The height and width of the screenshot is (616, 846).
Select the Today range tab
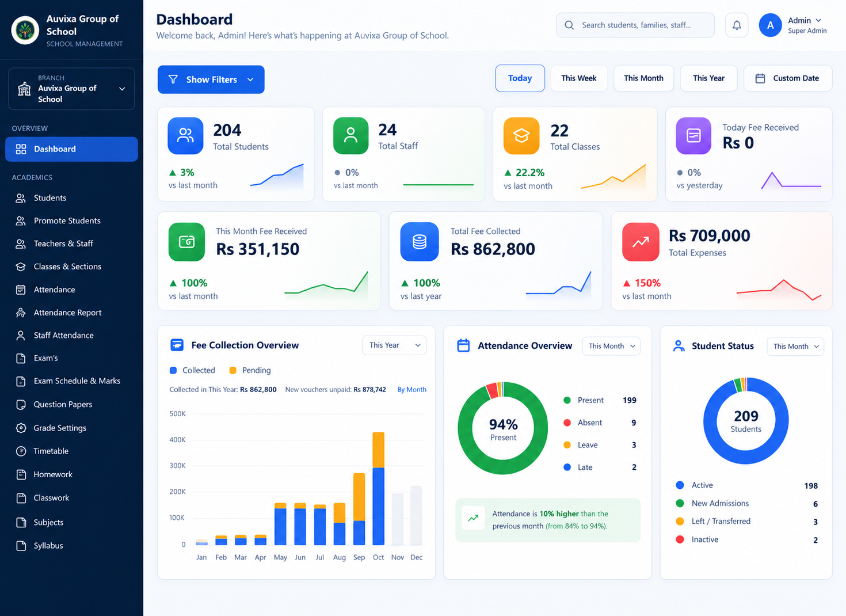pos(520,78)
